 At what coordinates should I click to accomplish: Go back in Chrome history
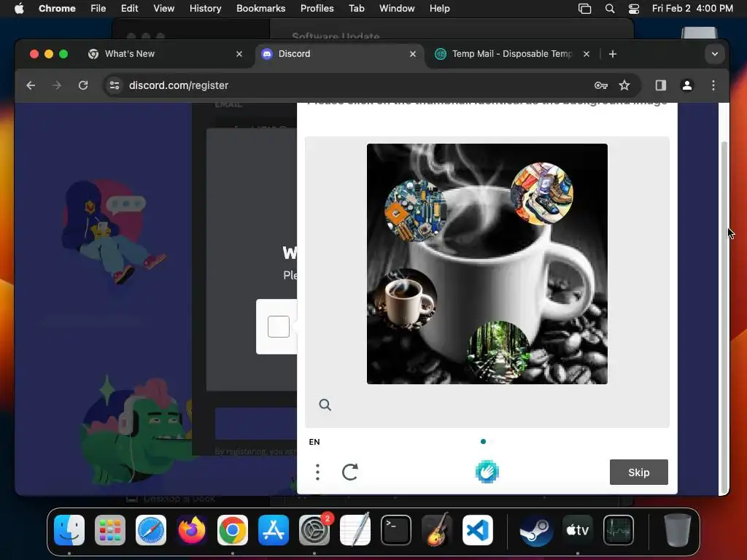click(31, 85)
